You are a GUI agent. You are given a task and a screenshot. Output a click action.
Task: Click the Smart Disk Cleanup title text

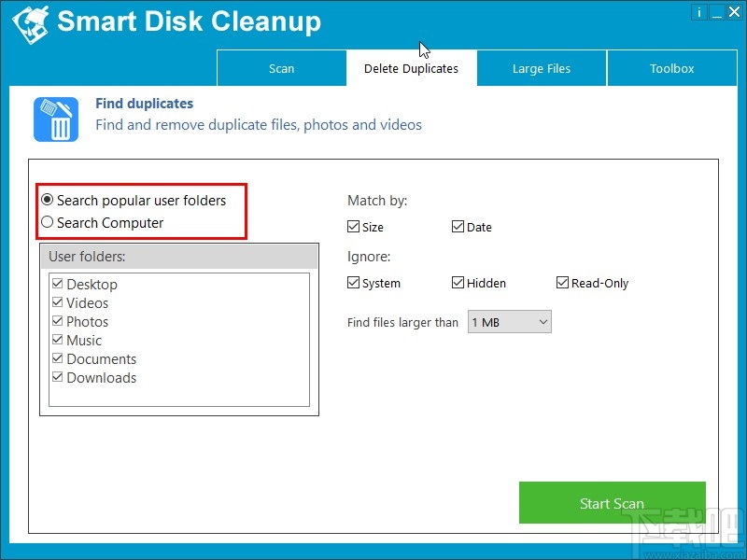point(190,21)
